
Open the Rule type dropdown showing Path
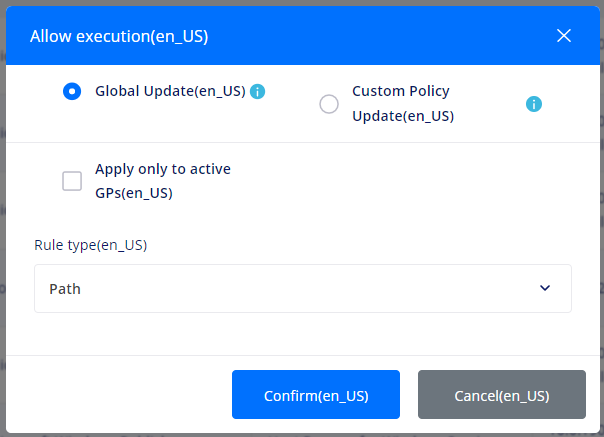click(x=303, y=288)
